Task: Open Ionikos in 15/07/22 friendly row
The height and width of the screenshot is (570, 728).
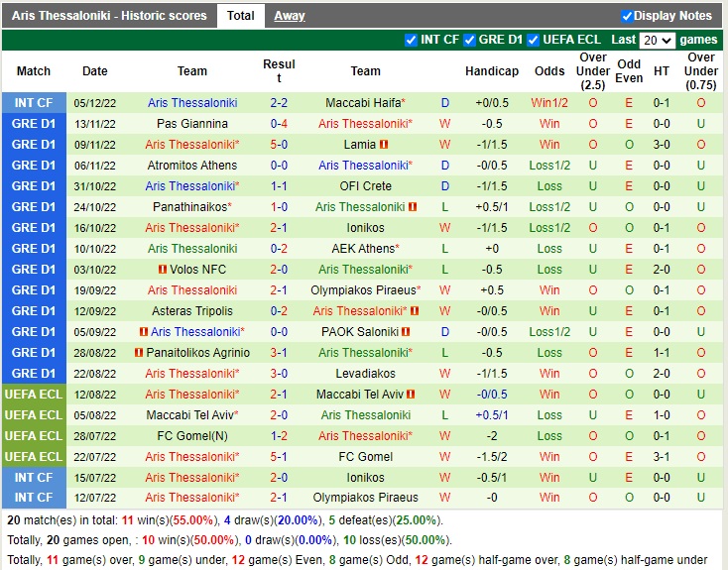Action: tap(365, 478)
